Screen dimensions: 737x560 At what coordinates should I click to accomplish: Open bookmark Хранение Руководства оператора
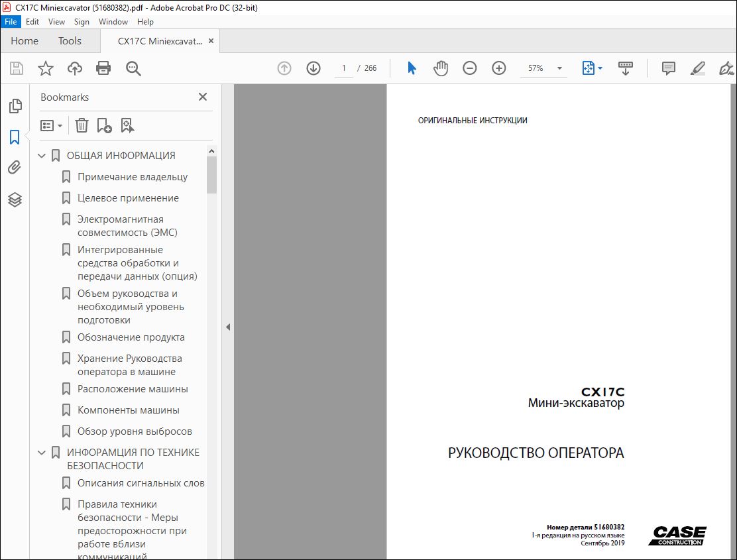[x=130, y=365]
